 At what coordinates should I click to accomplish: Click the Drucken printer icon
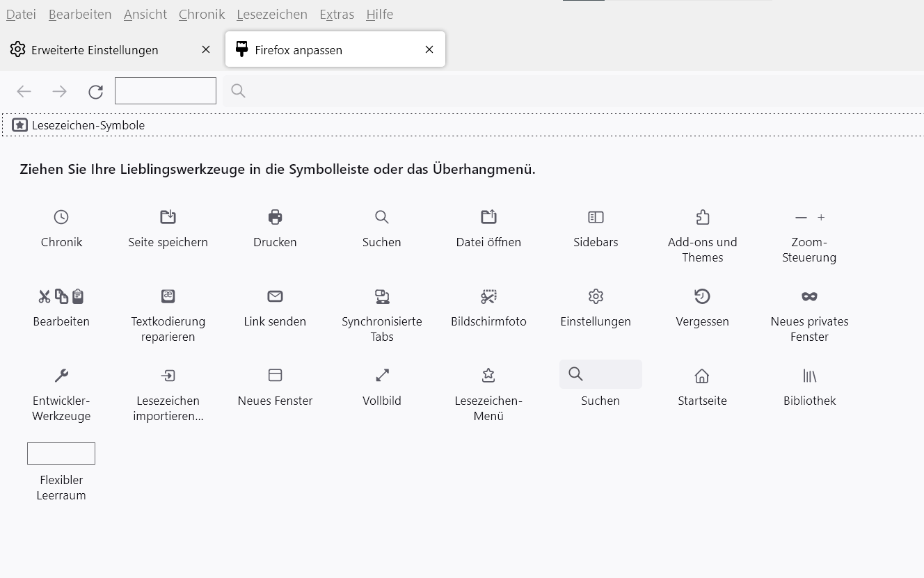(275, 217)
